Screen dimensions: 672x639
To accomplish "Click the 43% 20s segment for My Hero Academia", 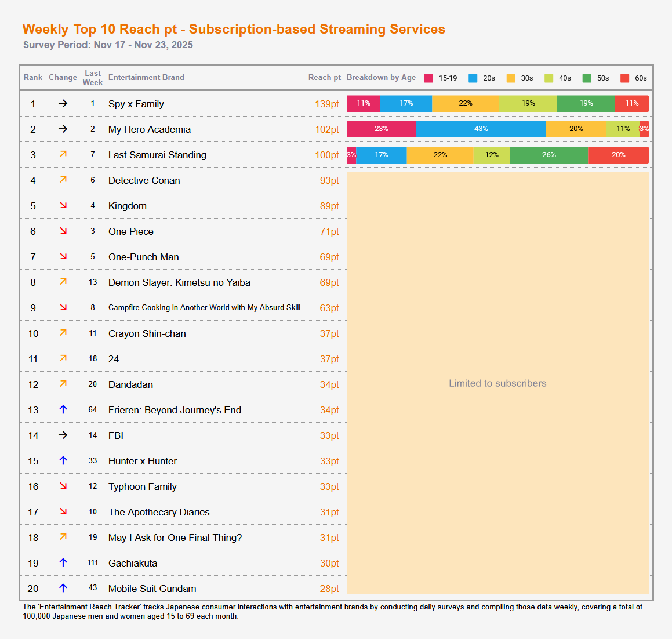I will pos(481,129).
